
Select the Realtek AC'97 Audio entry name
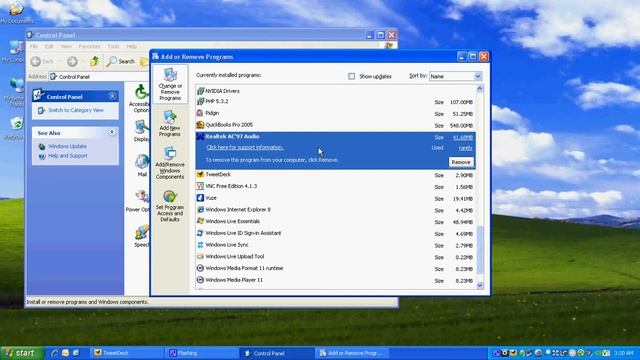232,136
